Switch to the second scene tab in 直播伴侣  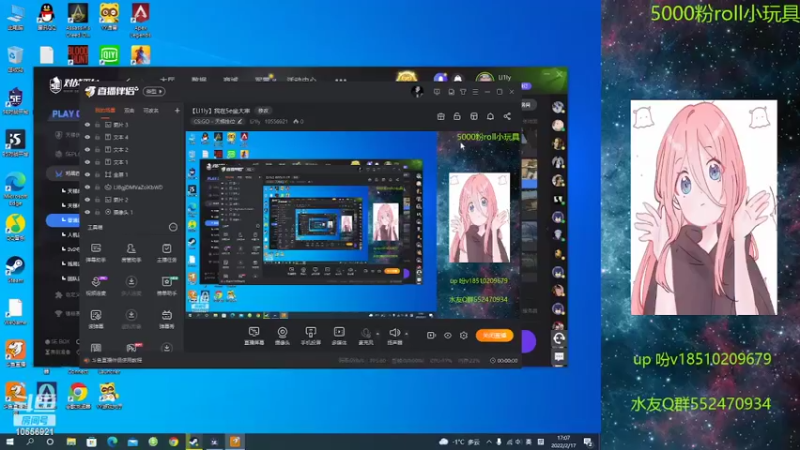130,110
